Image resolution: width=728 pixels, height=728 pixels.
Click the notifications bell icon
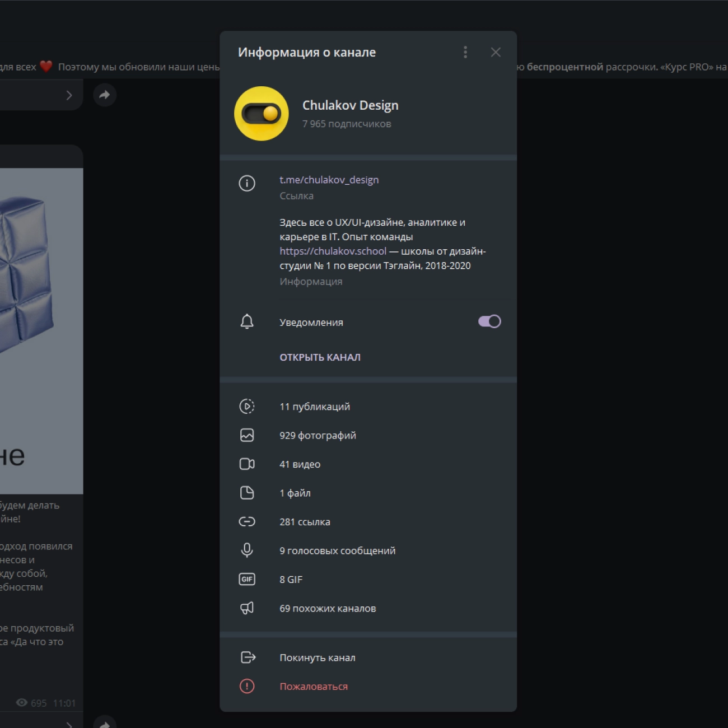tap(247, 321)
